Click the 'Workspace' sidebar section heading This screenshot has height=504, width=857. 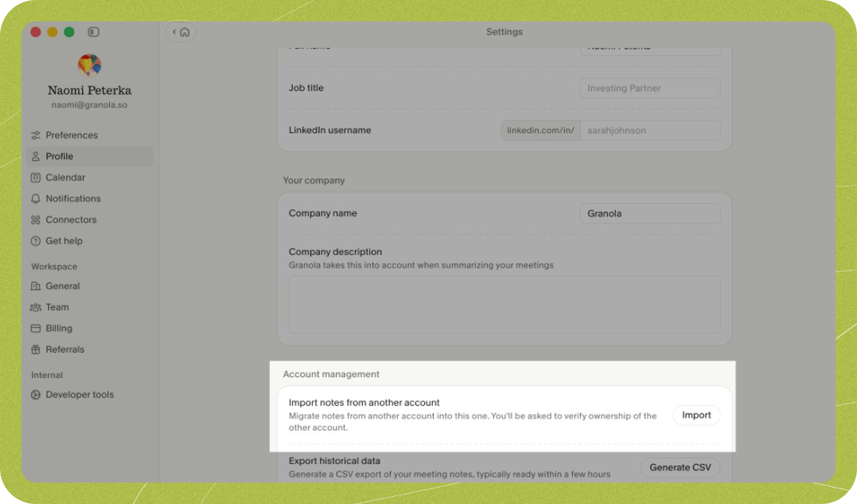pos(54,266)
